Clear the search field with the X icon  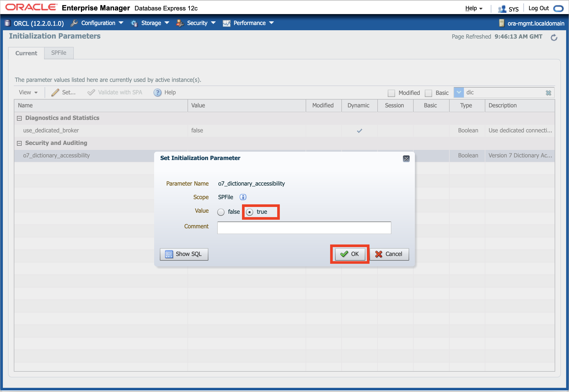(548, 93)
